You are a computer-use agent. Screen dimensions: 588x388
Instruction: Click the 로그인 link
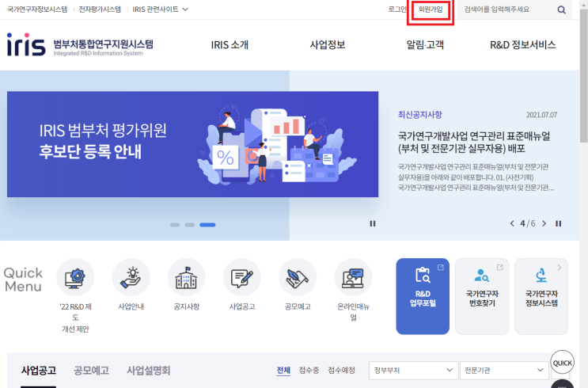[397, 10]
